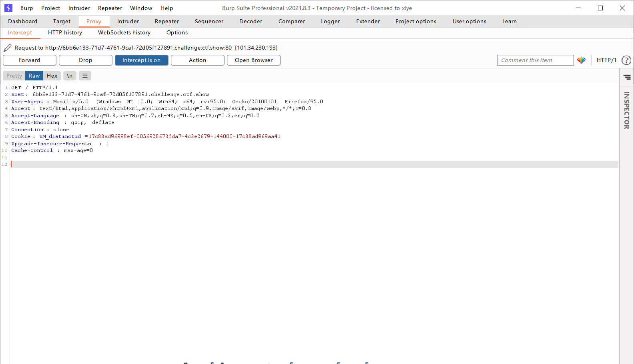This screenshot has height=364, width=634.
Task: Open the WebSockets history sub-tab
Action: pos(124,32)
